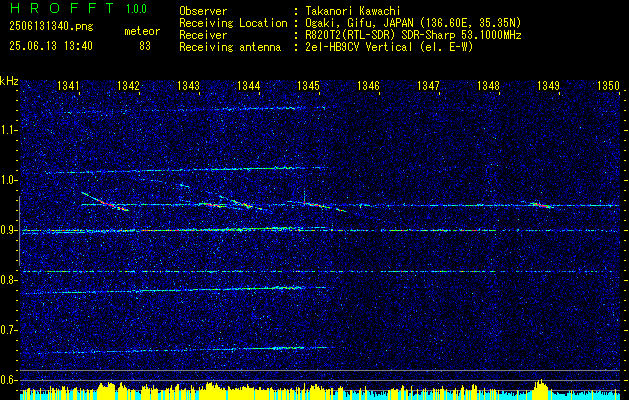Click the date stamp 25.06.13 13:40

click(51, 46)
